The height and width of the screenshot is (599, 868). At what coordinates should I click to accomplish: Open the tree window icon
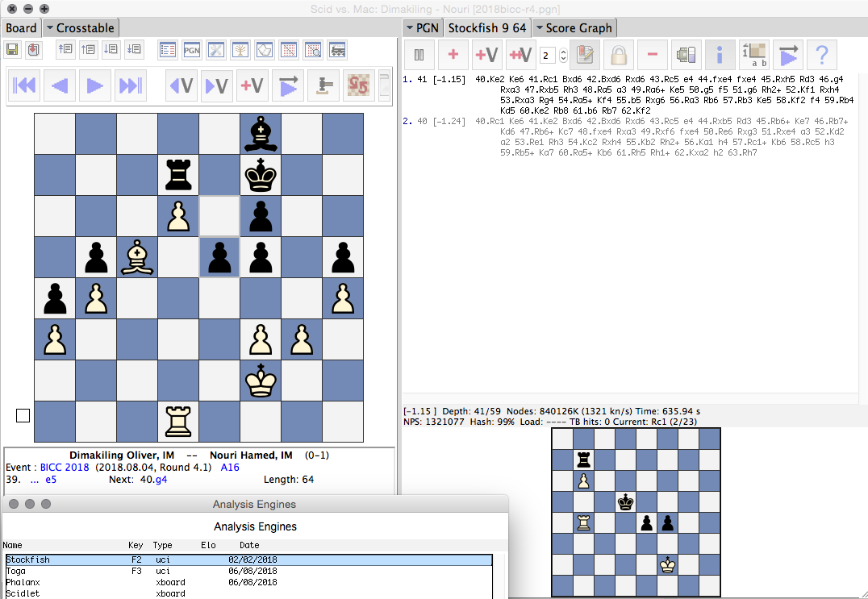240,50
